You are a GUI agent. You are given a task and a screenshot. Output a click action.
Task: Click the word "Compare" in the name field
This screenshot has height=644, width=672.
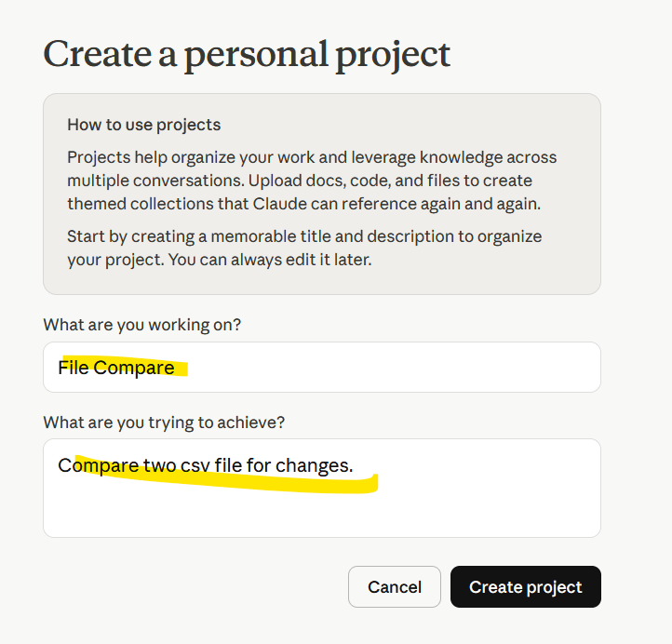click(134, 368)
